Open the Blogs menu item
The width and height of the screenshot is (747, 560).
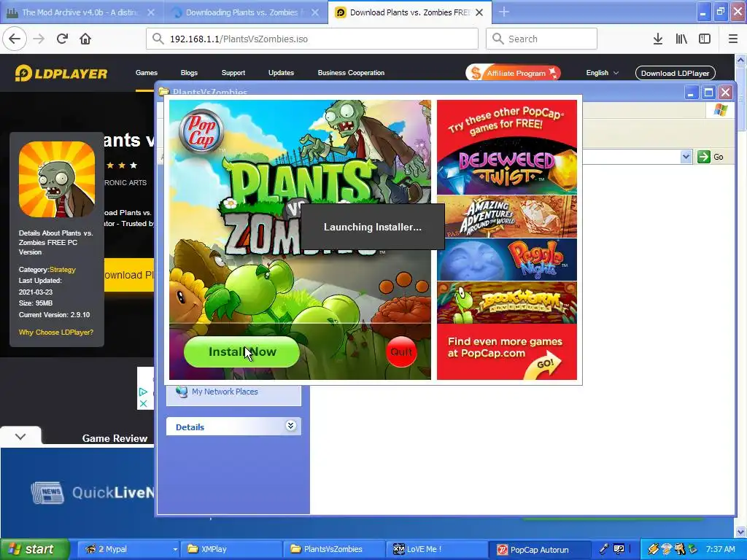(189, 73)
